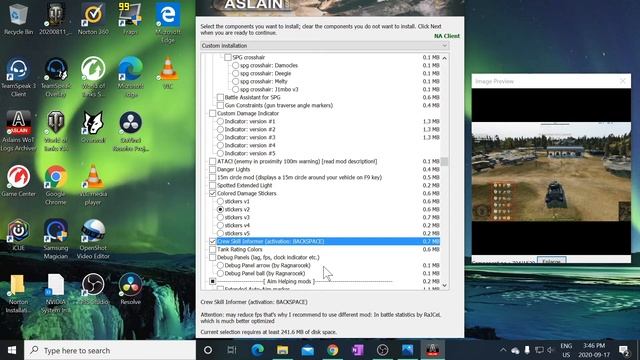
Task: Click the component list scroll-up arrow
Action: tap(444, 58)
